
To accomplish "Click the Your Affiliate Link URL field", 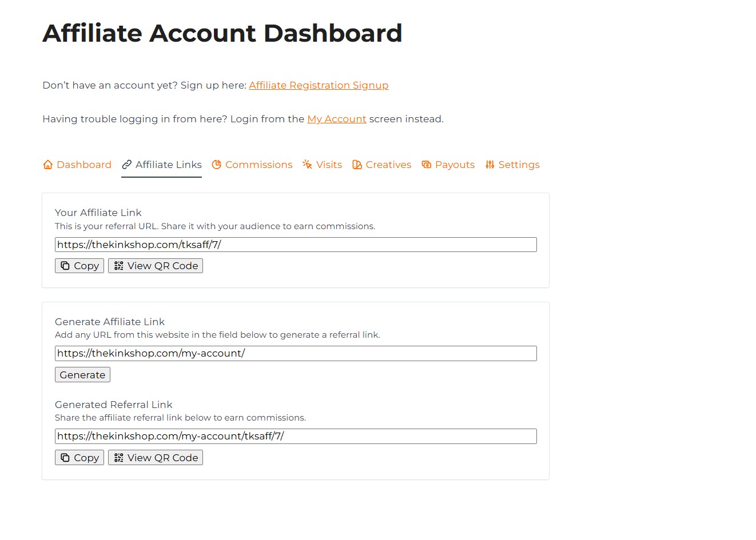I will 296,245.
